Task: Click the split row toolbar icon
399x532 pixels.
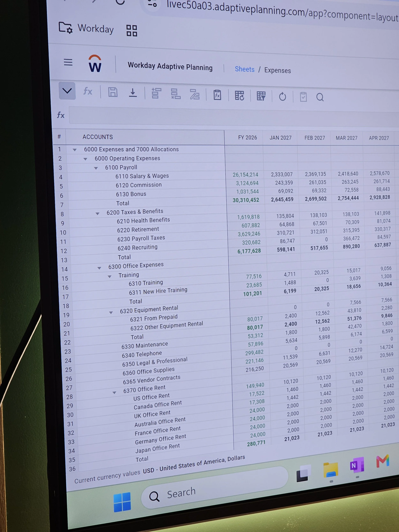Action: click(176, 94)
